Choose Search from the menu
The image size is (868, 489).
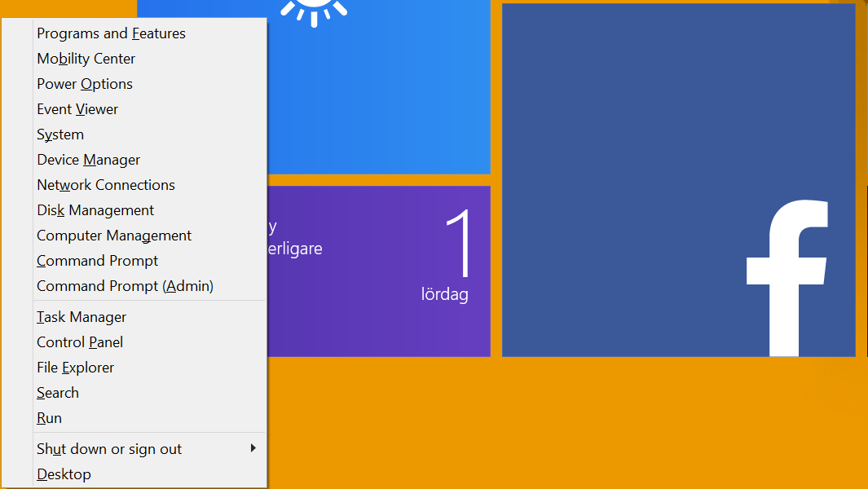click(149, 393)
